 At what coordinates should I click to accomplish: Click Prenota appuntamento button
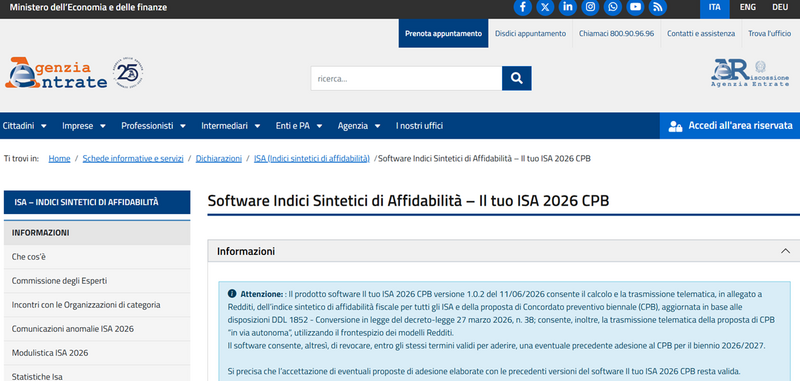[443, 34]
